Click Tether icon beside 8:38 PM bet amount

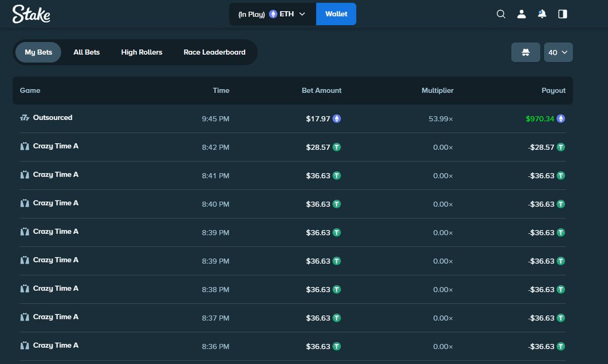337,290
